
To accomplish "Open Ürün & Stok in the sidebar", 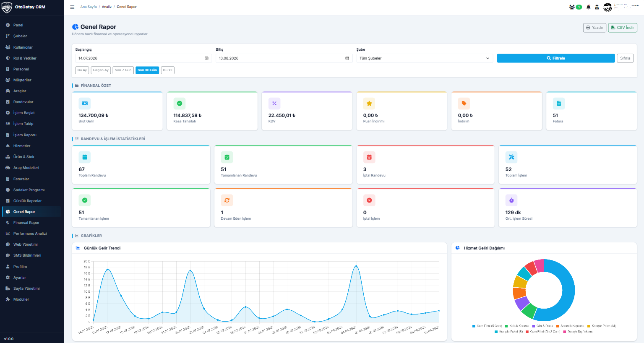I will 24,157.
